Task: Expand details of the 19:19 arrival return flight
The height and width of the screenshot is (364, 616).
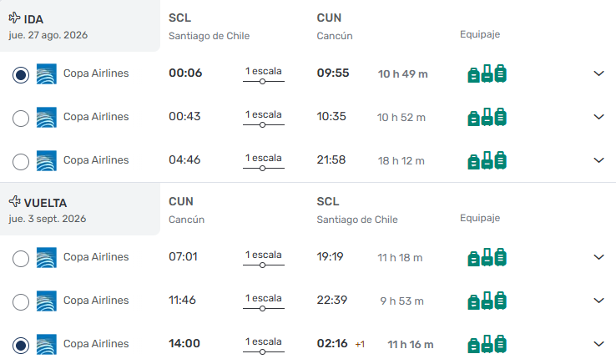Action: coord(598,257)
